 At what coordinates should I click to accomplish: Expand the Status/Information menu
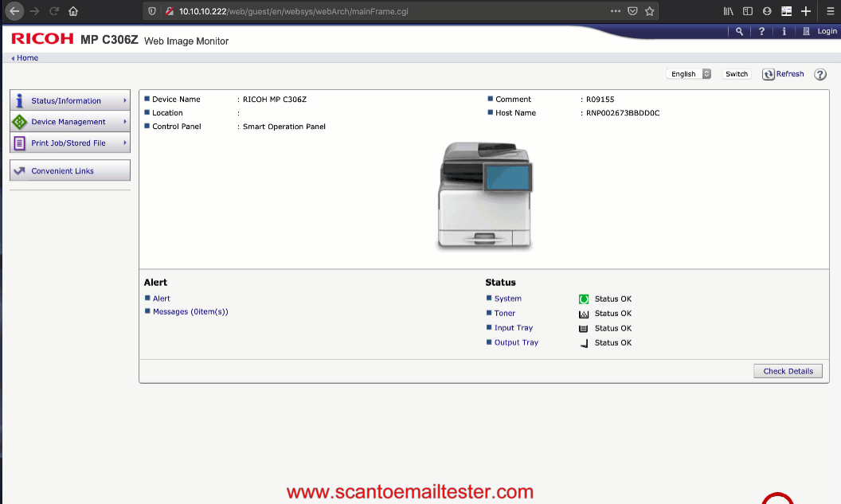click(x=70, y=101)
